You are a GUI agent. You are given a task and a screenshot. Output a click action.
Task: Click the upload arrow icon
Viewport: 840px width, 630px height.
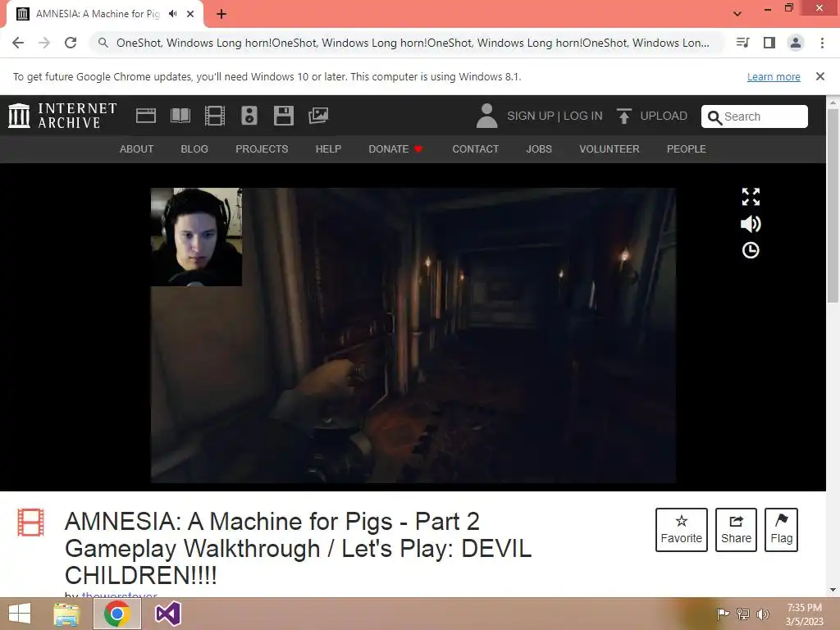click(x=623, y=116)
